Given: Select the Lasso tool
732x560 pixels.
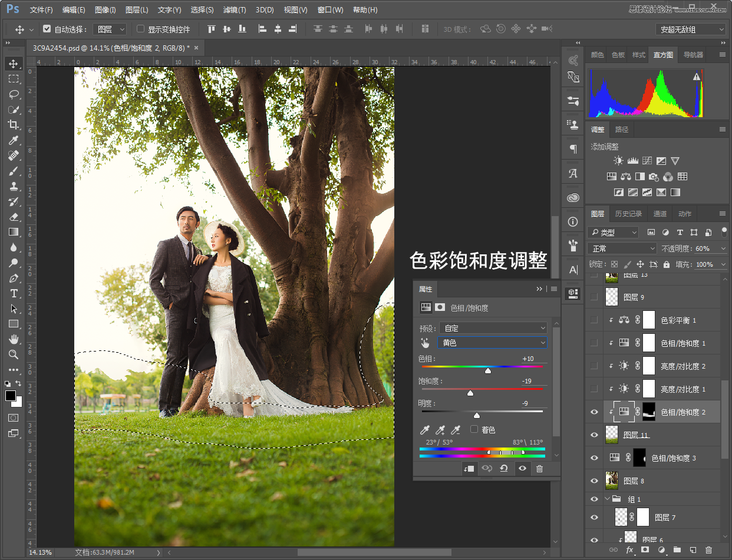Looking at the screenshot, I should [13, 94].
